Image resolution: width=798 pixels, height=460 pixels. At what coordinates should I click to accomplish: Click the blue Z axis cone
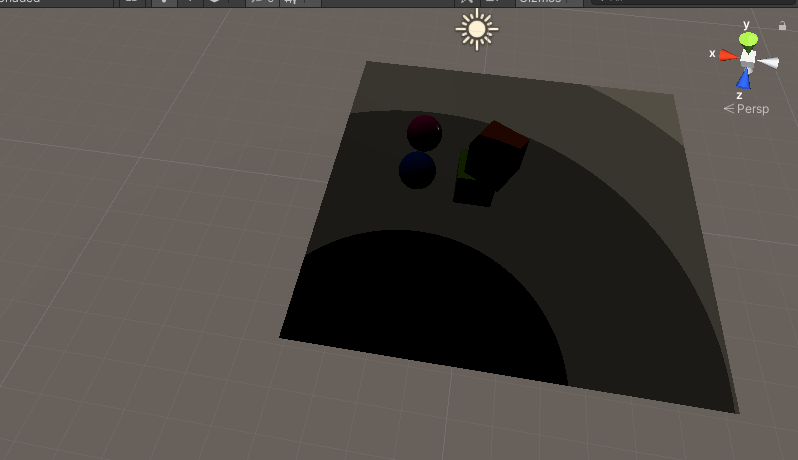(x=744, y=79)
